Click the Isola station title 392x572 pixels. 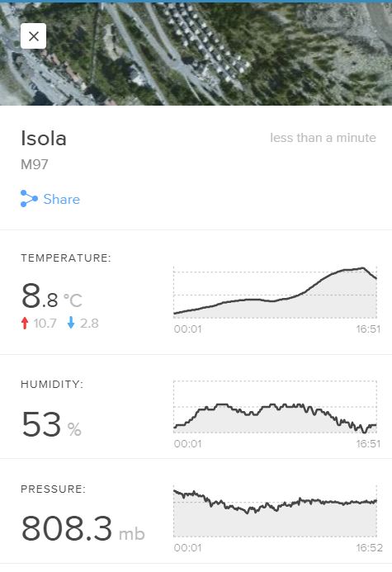pyautogui.click(x=44, y=139)
